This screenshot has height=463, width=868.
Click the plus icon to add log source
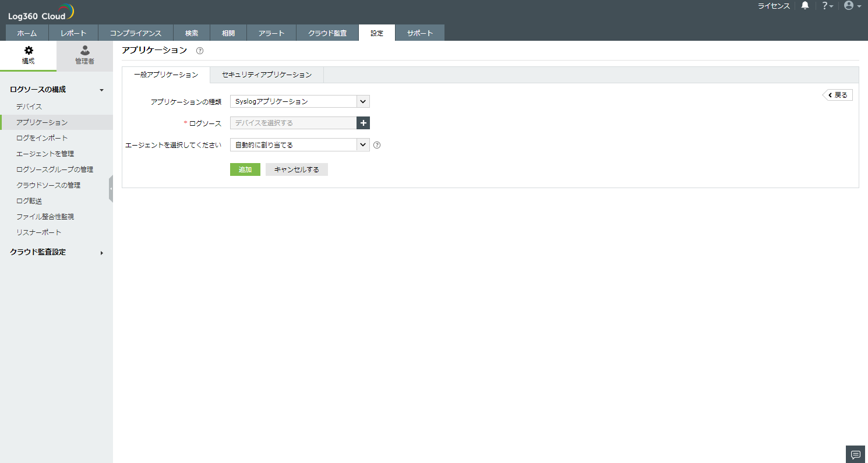(364, 123)
